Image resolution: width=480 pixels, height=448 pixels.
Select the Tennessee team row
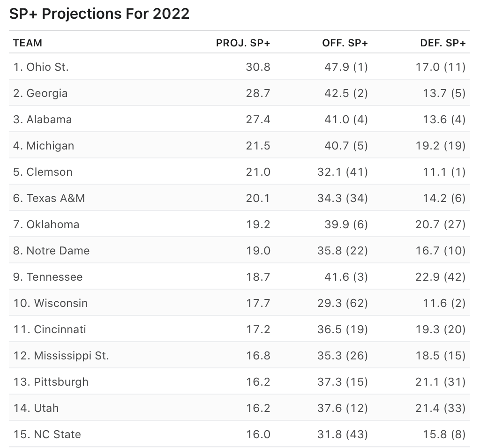click(54, 277)
